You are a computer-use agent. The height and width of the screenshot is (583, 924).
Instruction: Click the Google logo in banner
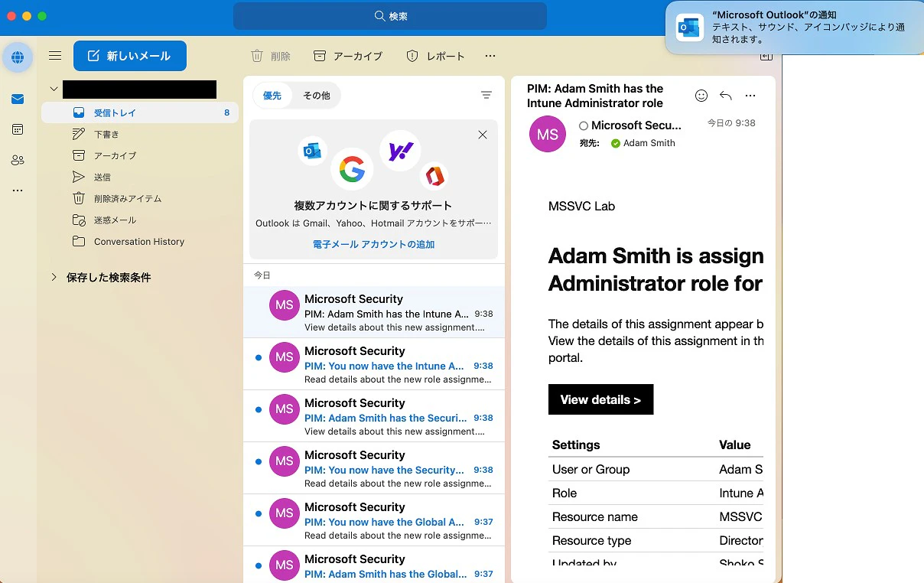point(352,169)
